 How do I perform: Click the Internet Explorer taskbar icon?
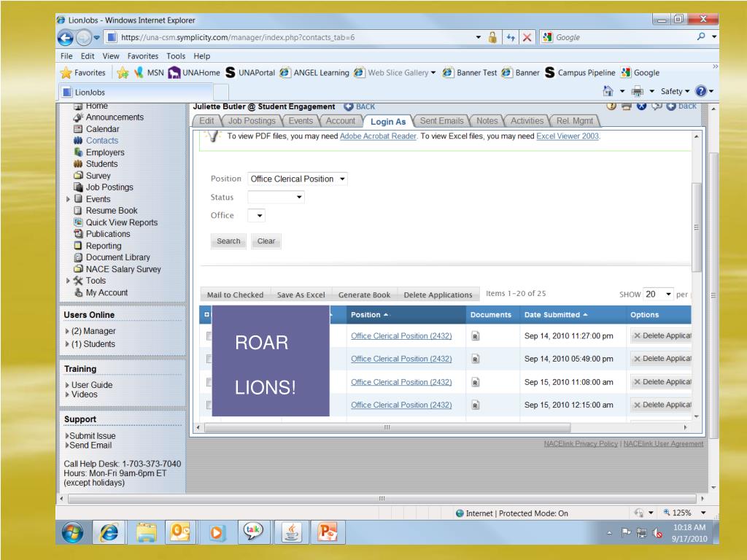click(x=109, y=532)
